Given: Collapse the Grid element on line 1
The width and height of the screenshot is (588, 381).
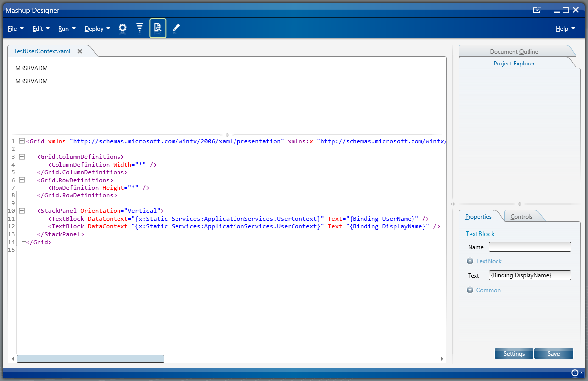Looking at the screenshot, I should [x=22, y=141].
